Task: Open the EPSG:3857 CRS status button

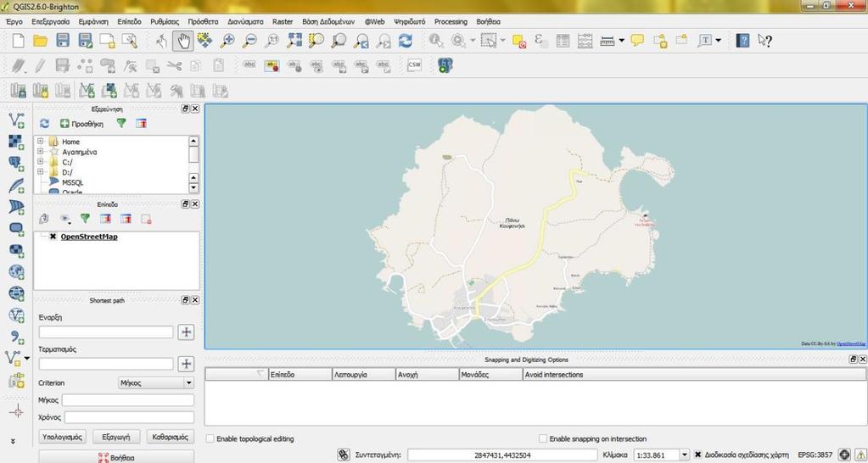Action: [x=815, y=455]
